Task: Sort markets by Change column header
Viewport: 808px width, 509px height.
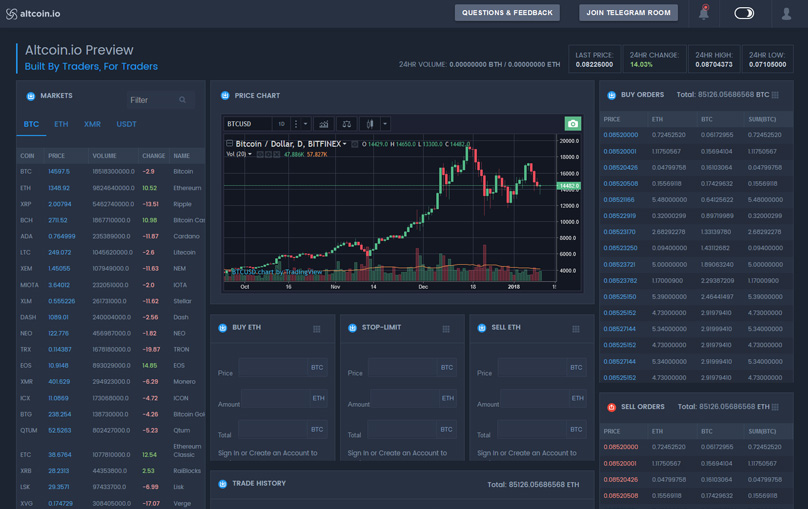Action: coord(154,156)
